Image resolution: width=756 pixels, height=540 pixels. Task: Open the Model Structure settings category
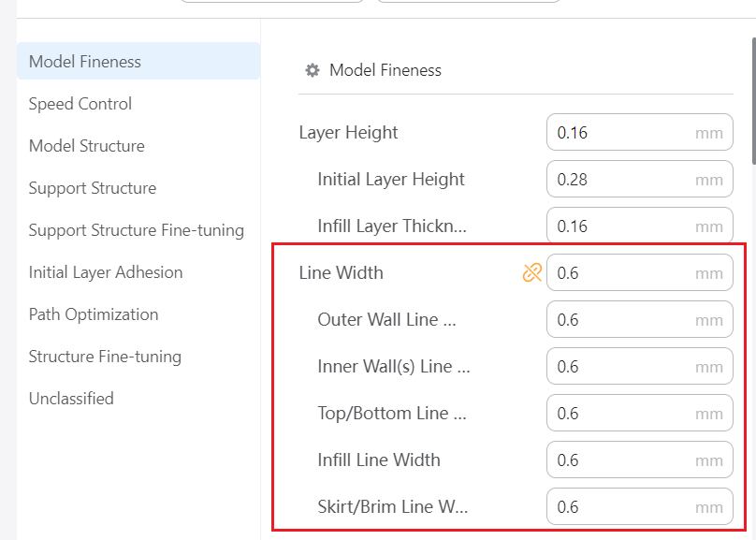[86, 146]
